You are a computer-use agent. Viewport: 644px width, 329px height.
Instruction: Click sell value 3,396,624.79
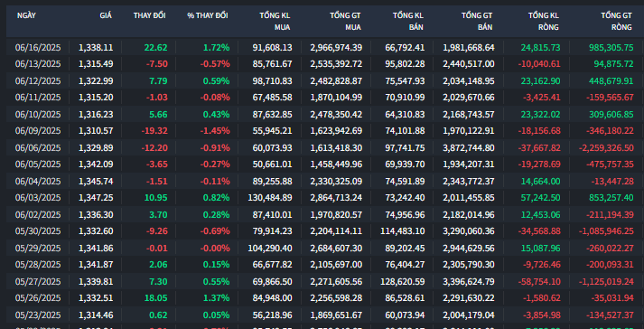[x=469, y=281]
